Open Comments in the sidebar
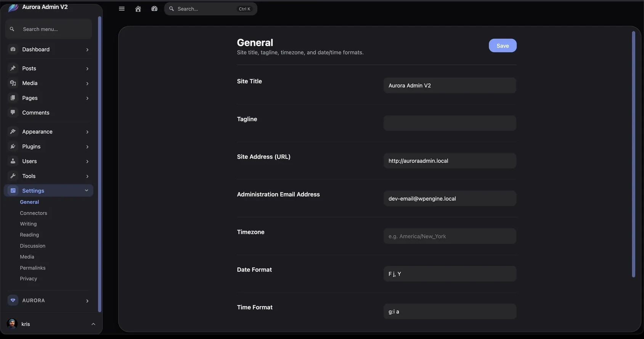Viewport: 644px width, 339px height. [x=36, y=112]
